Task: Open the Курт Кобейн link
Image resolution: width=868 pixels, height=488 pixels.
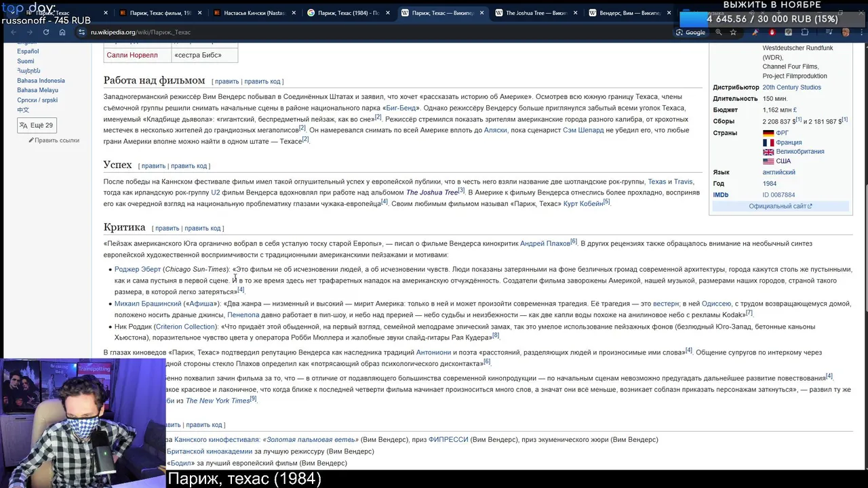Action: point(583,203)
